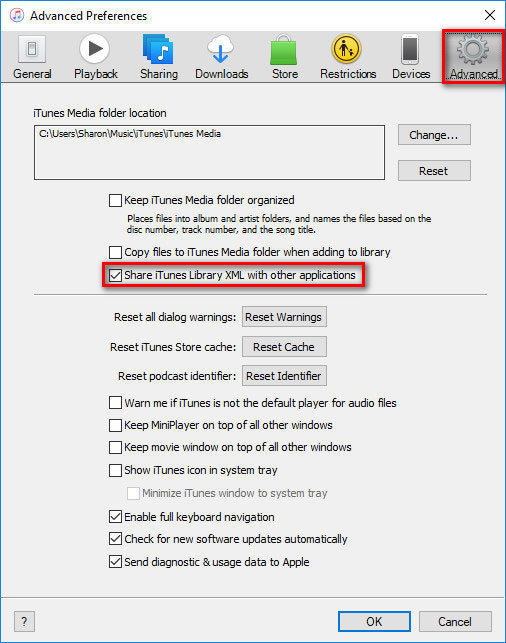The image size is (506, 643).
Task: Uncheck automatic software updates check
Action: point(115,538)
